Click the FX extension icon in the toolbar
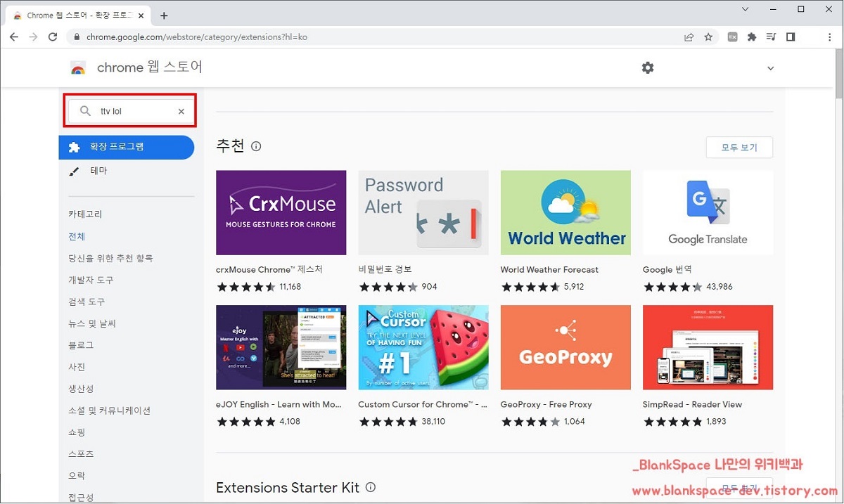844x504 pixels. tap(732, 37)
